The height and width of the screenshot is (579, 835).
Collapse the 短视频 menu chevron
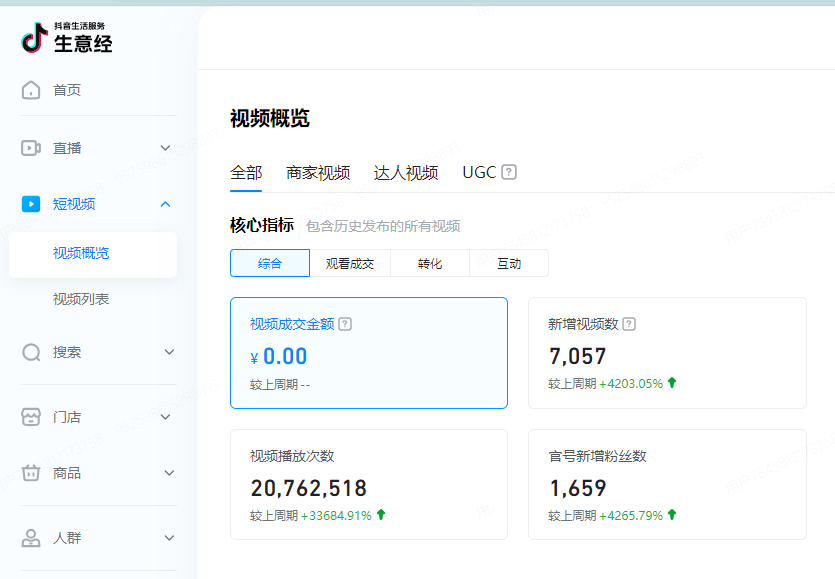166,204
